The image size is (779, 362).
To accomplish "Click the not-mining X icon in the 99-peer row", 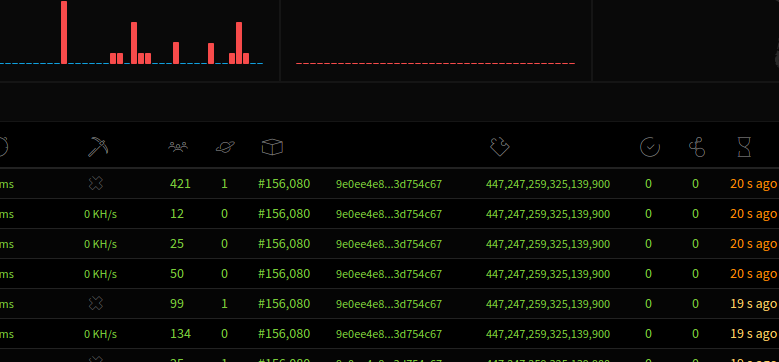I will [95, 303].
